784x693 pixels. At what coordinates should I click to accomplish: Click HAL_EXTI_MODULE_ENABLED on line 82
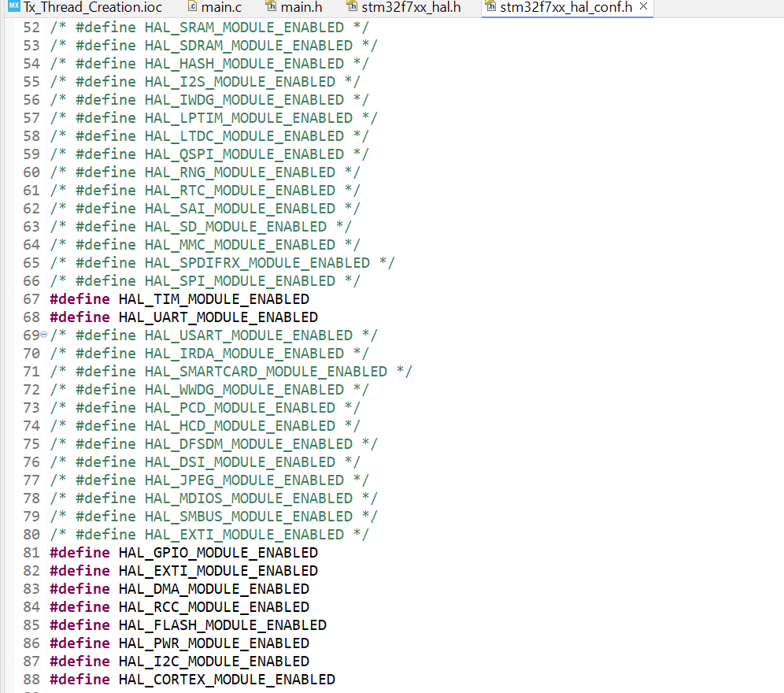point(219,571)
